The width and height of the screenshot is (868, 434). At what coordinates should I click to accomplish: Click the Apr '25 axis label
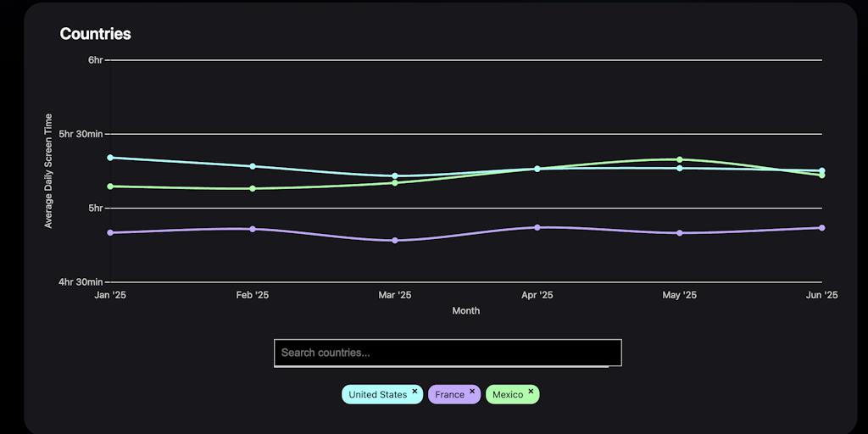[x=537, y=295]
